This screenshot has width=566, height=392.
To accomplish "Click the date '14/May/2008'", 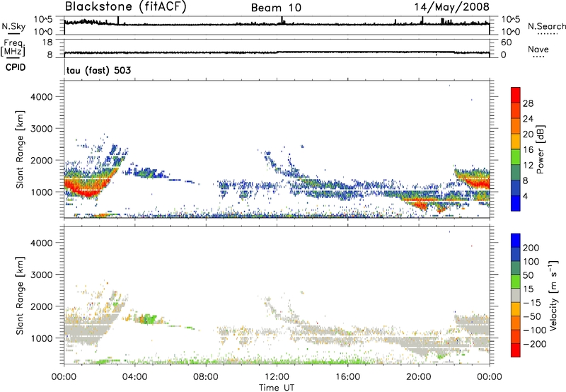I will tap(451, 7).
